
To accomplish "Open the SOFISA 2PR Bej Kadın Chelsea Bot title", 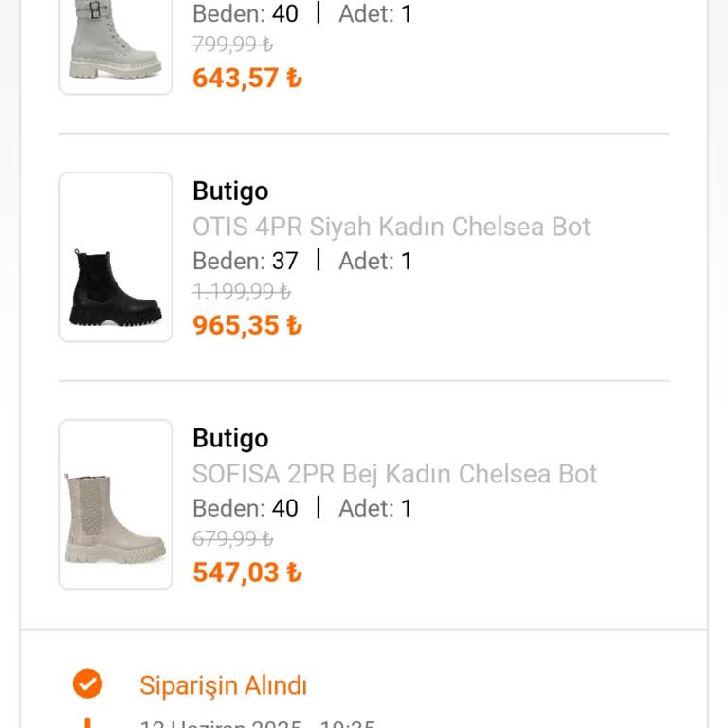I will (x=394, y=474).
